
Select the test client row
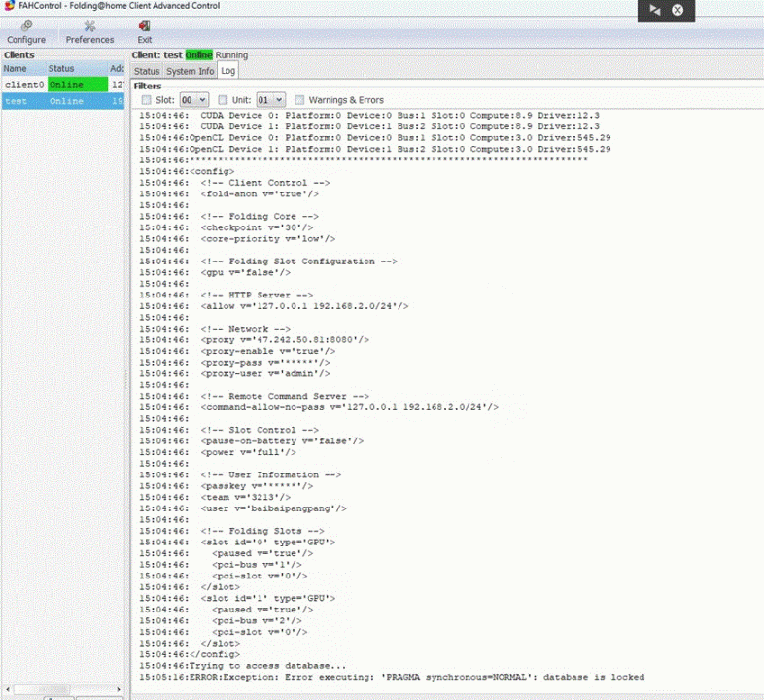click(63, 101)
